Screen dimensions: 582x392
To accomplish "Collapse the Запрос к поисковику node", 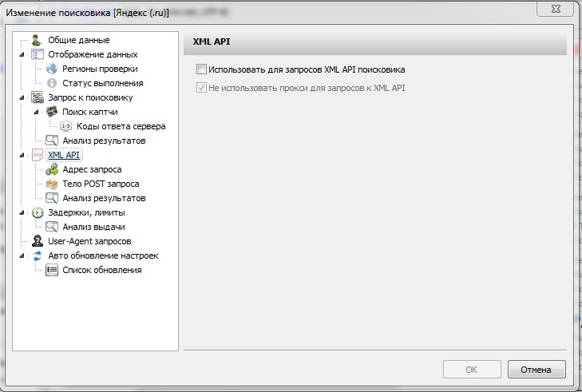I will point(22,97).
